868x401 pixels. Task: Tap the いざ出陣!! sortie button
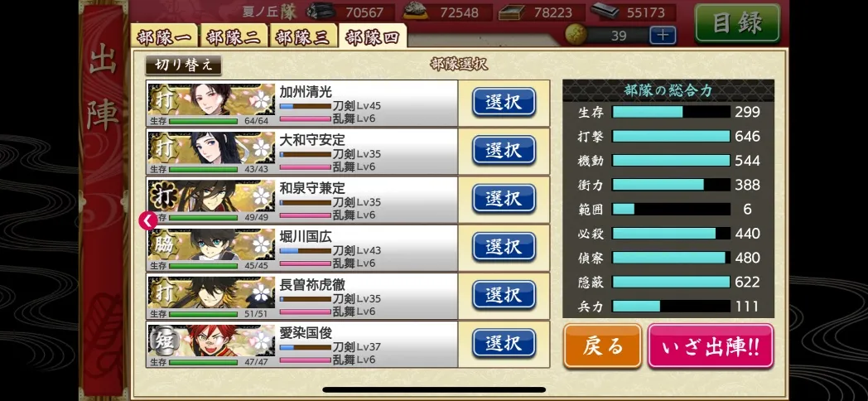click(x=711, y=346)
